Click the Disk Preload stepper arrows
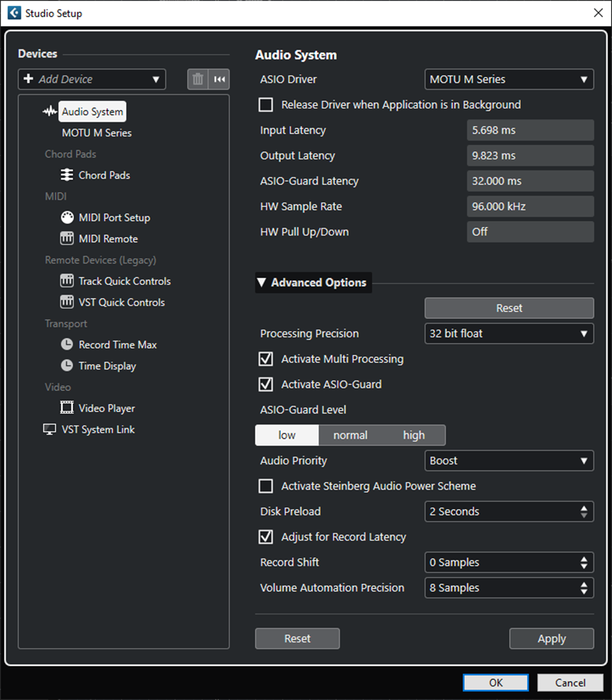Viewport: 612px width, 700px height. pyautogui.click(x=584, y=511)
